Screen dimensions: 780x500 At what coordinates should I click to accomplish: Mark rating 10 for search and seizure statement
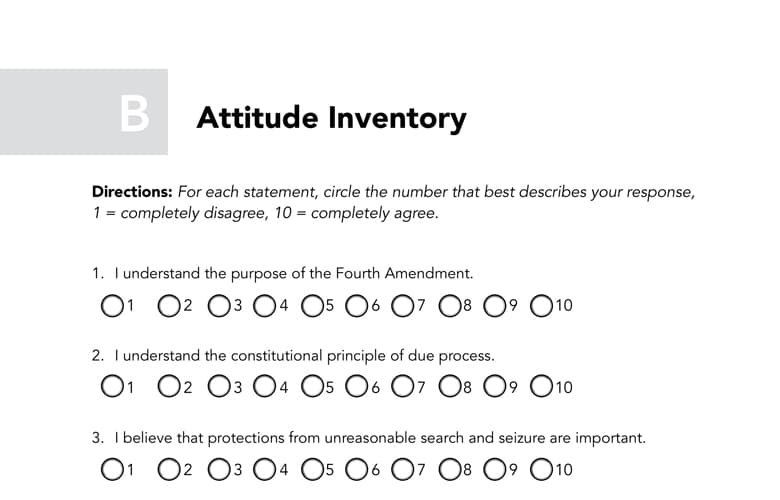[541, 469]
